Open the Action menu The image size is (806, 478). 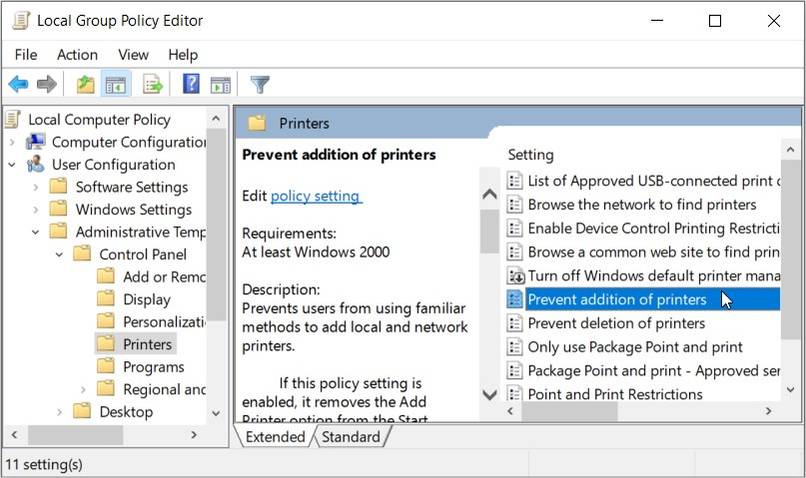click(x=77, y=55)
